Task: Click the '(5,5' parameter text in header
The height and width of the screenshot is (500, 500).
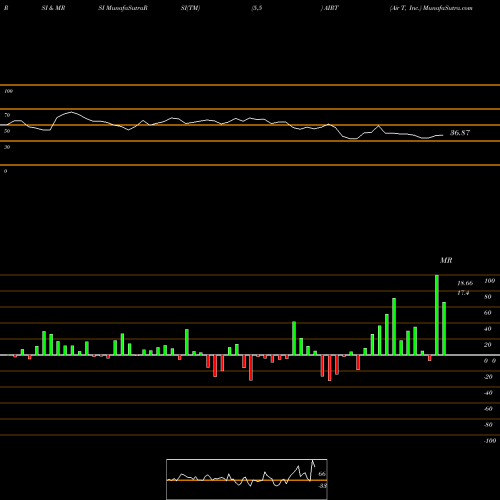Action: [x=257, y=8]
